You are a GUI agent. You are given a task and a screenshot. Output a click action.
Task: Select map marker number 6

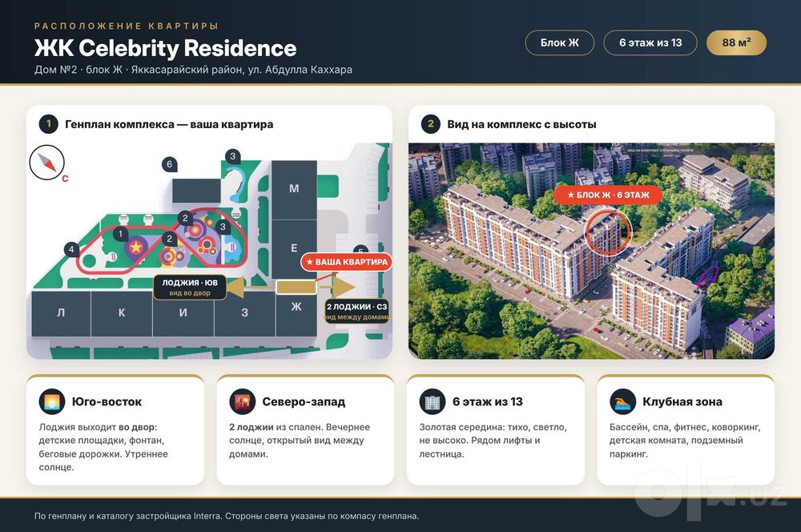click(x=170, y=164)
